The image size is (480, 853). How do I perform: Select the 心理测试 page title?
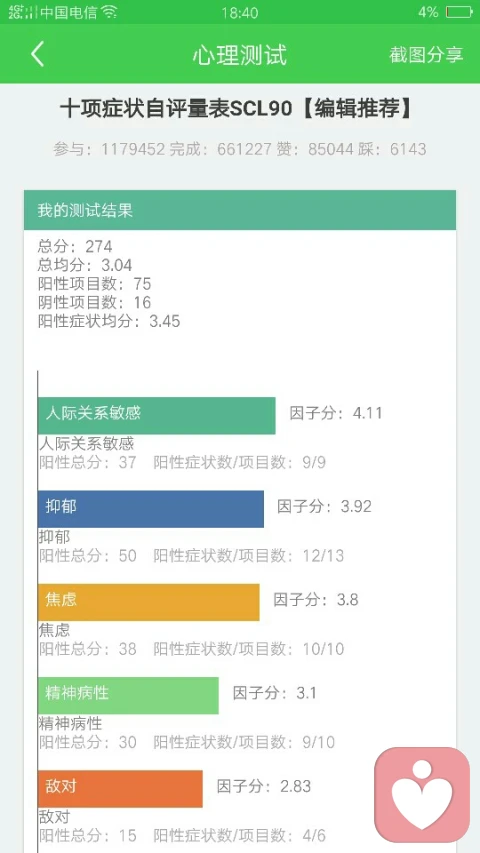(x=239, y=55)
